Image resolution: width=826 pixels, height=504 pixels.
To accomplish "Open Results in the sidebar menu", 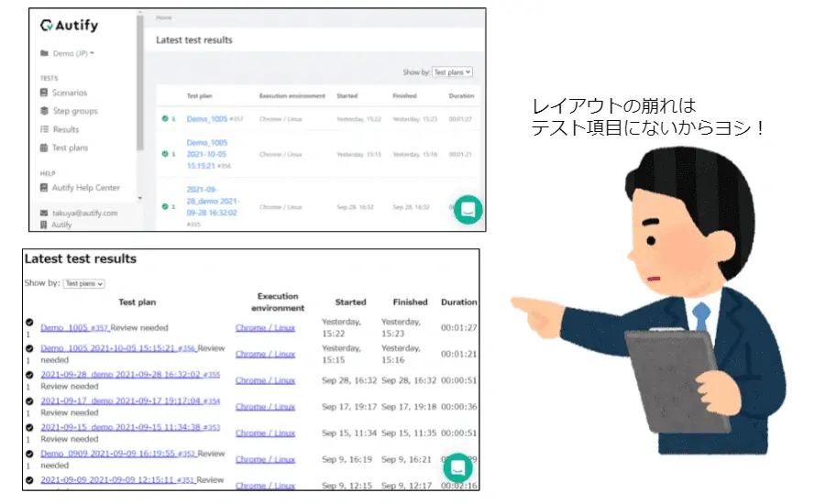I will point(66,129).
